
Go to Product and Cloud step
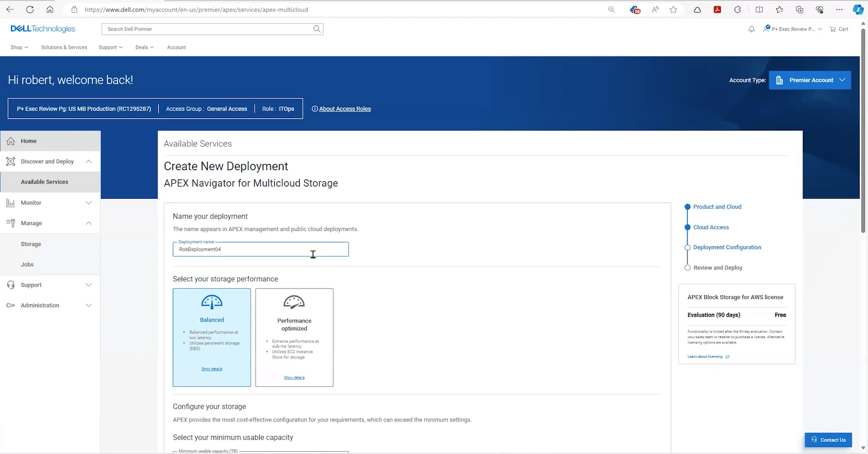click(x=717, y=207)
